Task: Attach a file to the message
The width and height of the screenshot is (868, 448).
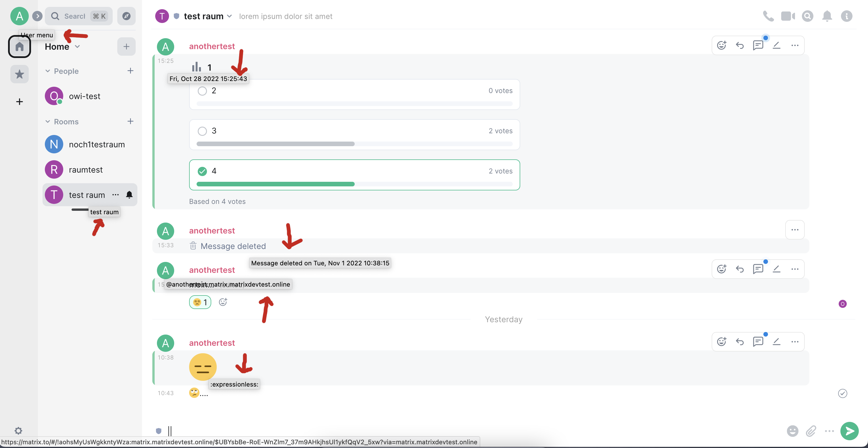Action: [811, 431]
